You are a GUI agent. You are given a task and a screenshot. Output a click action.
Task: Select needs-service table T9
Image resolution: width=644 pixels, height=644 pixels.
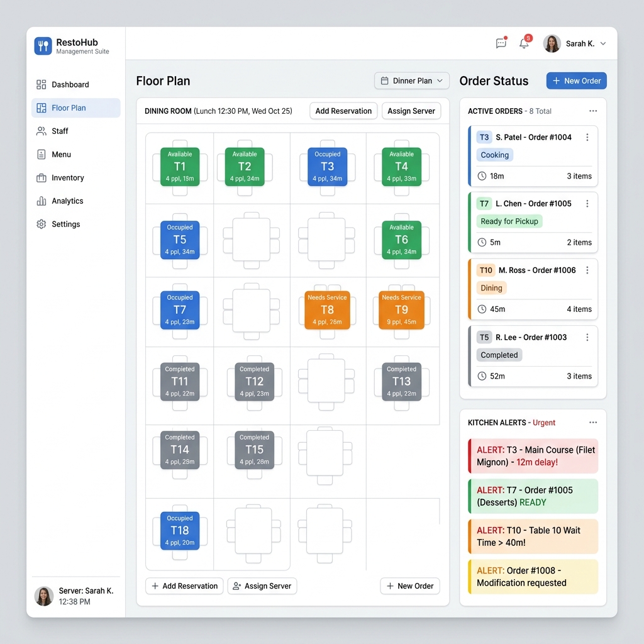pos(402,310)
